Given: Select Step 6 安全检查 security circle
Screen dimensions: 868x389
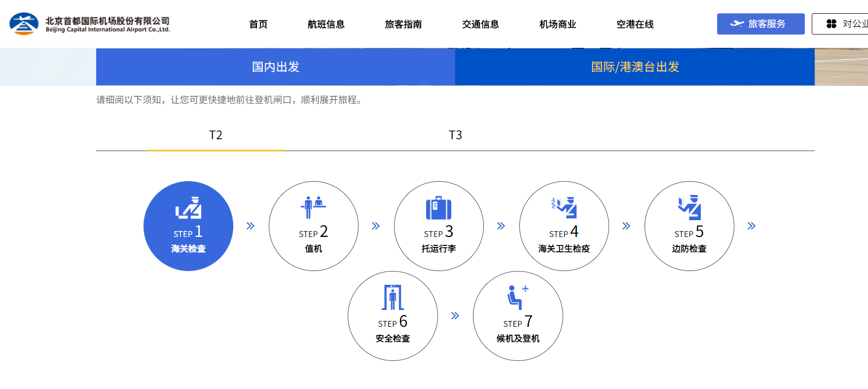Looking at the screenshot, I should [x=393, y=316].
